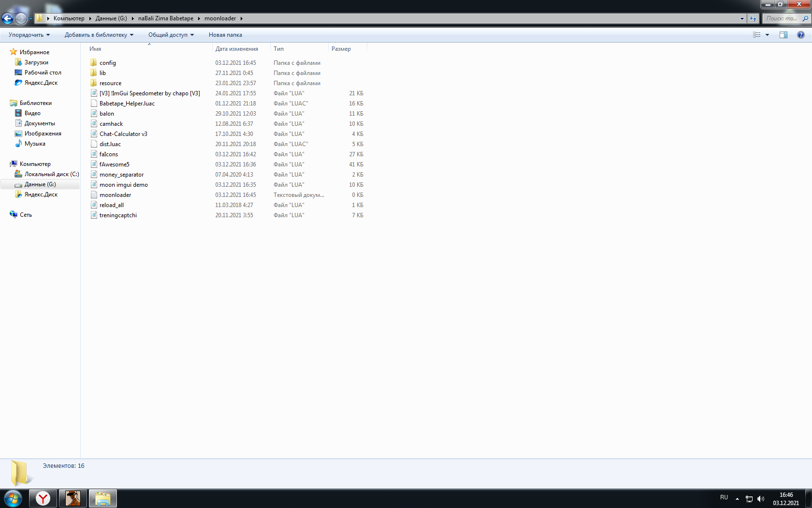
Task: Click the change view icon
Action: pyautogui.click(x=757, y=35)
